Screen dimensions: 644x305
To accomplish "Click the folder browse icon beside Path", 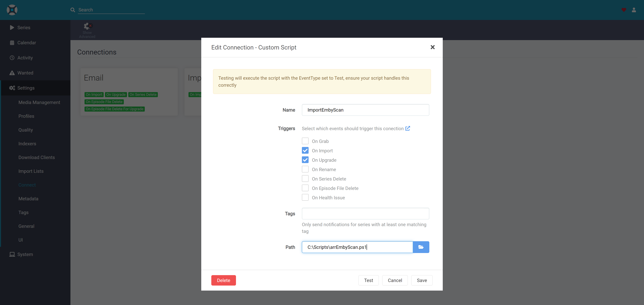I will [421, 247].
